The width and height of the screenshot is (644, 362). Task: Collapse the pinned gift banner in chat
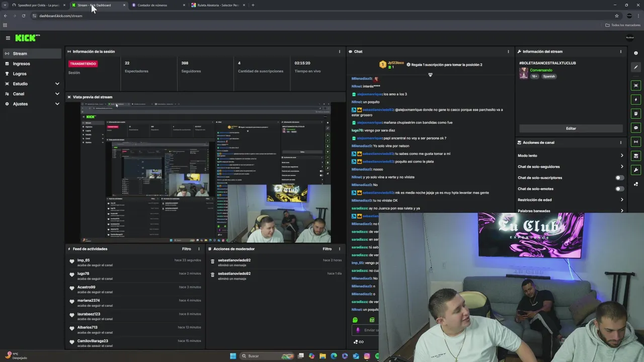tap(430, 74)
